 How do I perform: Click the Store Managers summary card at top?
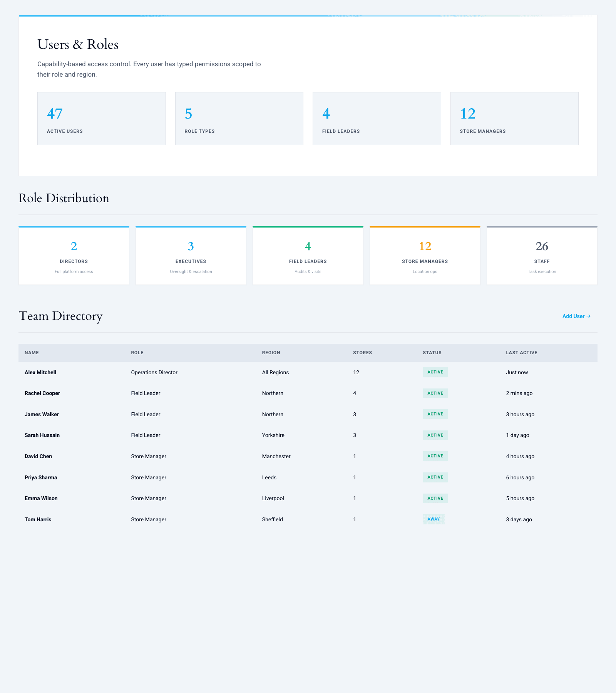tap(514, 119)
